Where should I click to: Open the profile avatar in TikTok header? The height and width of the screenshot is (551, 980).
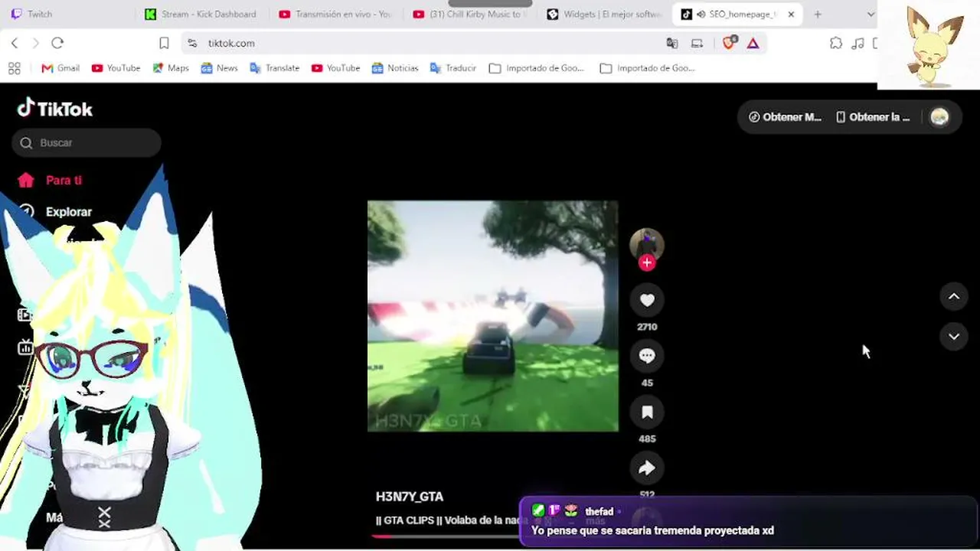pyautogui.click(x=939, y=117)
